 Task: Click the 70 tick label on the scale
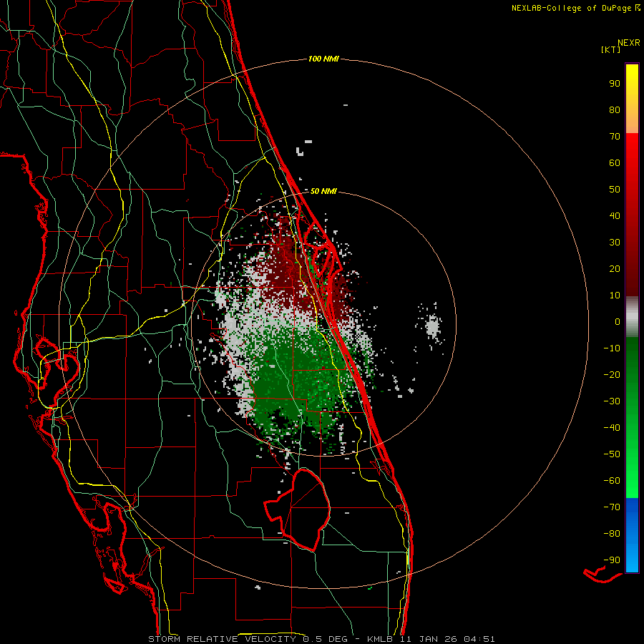[x=615, y=137]
